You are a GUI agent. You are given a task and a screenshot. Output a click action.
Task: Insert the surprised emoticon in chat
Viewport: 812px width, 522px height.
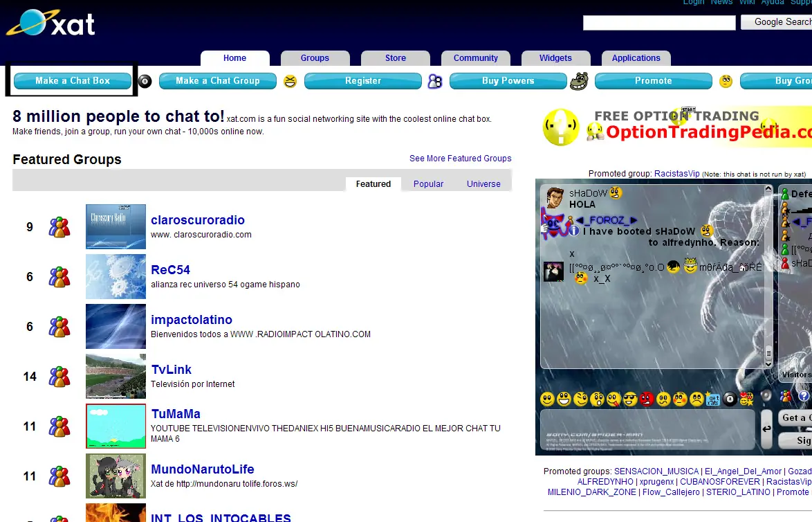[597, 399]
